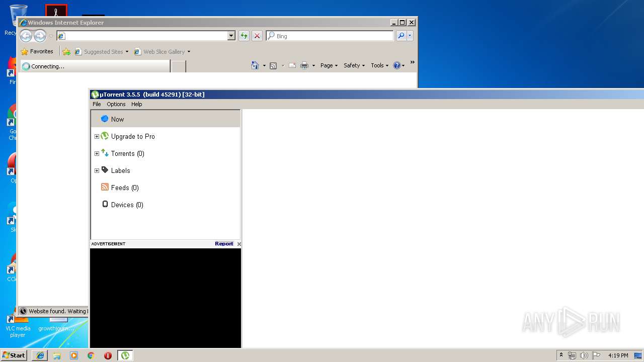This screenshot has width=644, height=362.
Task: Click the Windows Start button
Action: 14,355
